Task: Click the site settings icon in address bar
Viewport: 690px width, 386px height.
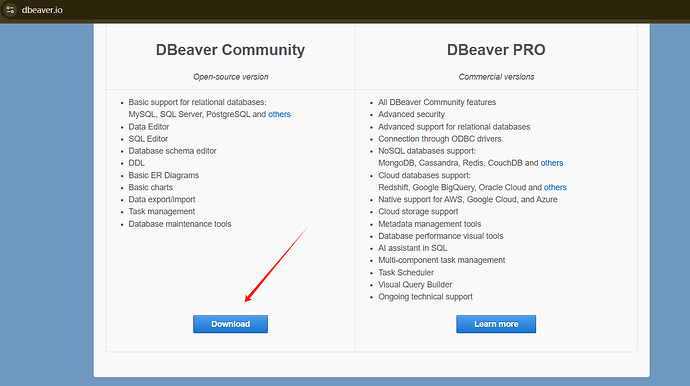Action: (10, 10)
